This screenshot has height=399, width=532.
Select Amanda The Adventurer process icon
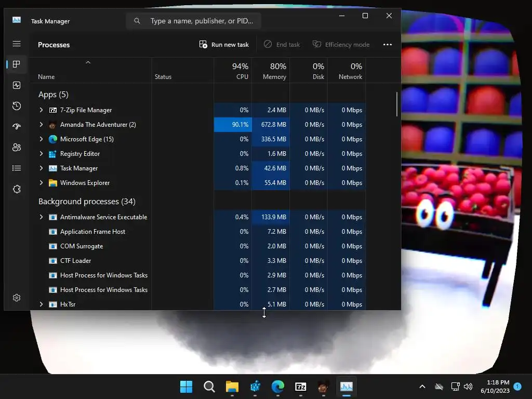pyautogui.click(x=52, y=125)
